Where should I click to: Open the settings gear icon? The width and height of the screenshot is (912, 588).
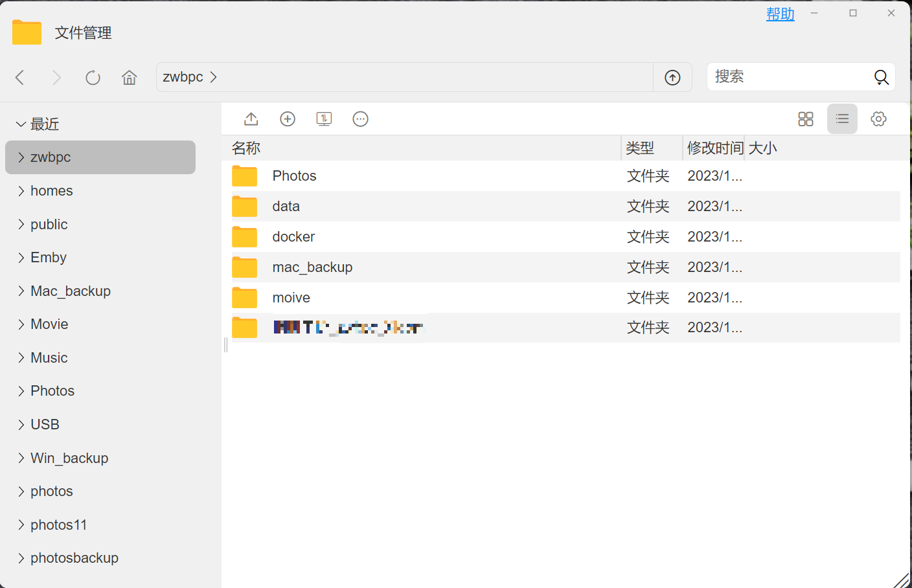pyautogui.click(x=878, y=119)
